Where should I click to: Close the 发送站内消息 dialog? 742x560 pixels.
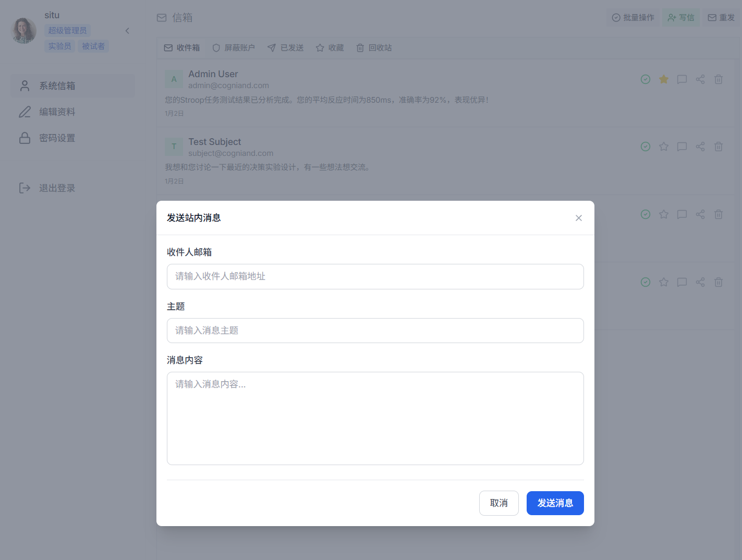pyautogui.click(x=578, y=218)
